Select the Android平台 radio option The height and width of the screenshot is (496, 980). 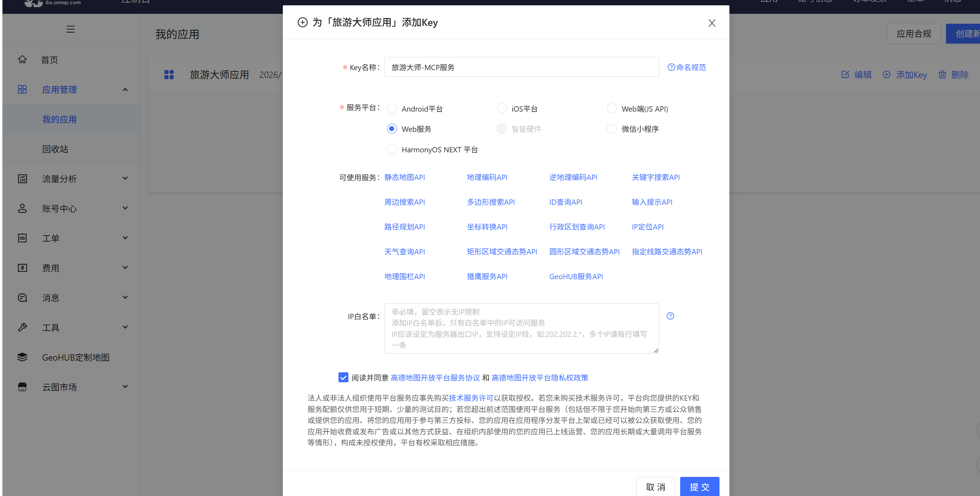click(x=392, y=109)
